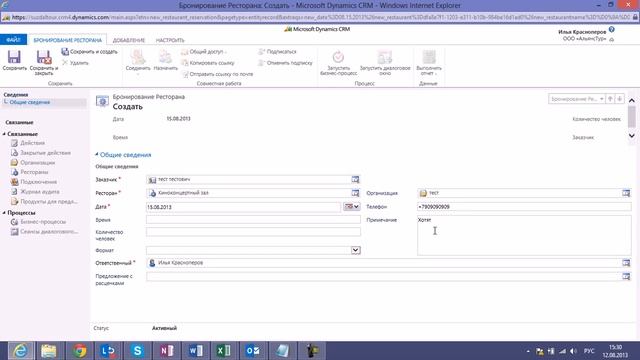Click Отменить подписку in the ribbon
This screenshot has width=640, height=360.
click(285, 63)
